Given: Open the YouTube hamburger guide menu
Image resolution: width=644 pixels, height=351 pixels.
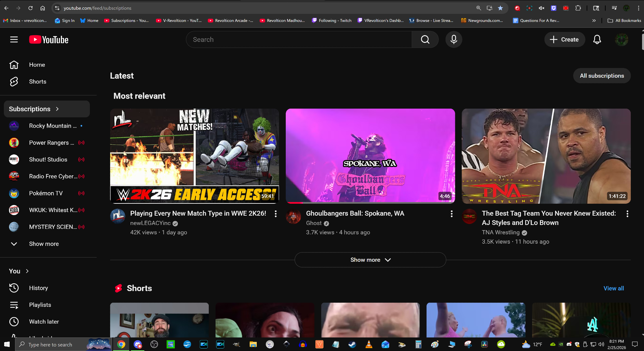Looking at the screenshot, I should 14,39.
